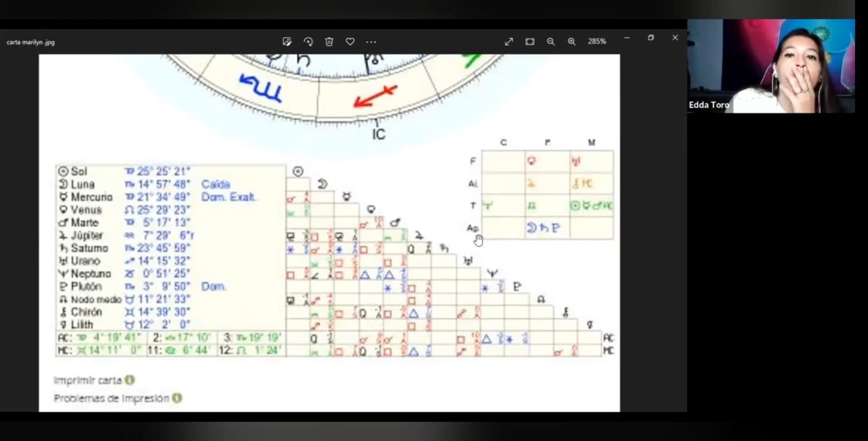Toggle the heart favorite icon
This screenshot has width=868, height=441.
(x=350, y=42)
